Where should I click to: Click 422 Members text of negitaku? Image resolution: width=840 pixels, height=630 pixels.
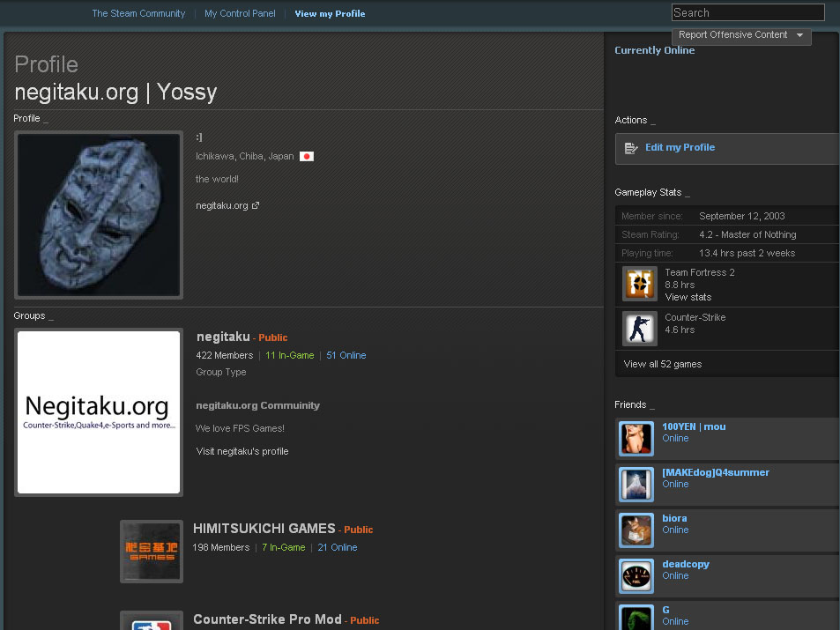point(225,355)
